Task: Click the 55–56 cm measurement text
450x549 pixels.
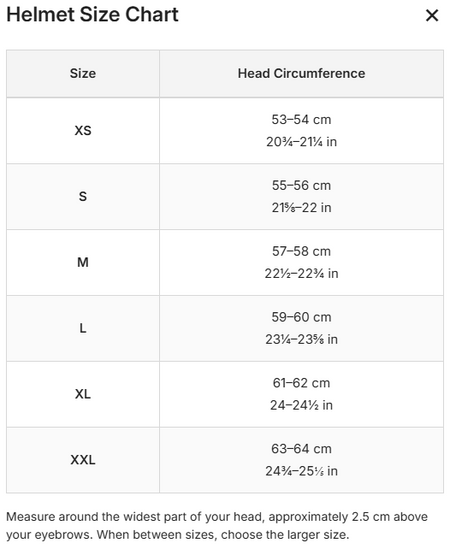Action: (x=301, y=186)
